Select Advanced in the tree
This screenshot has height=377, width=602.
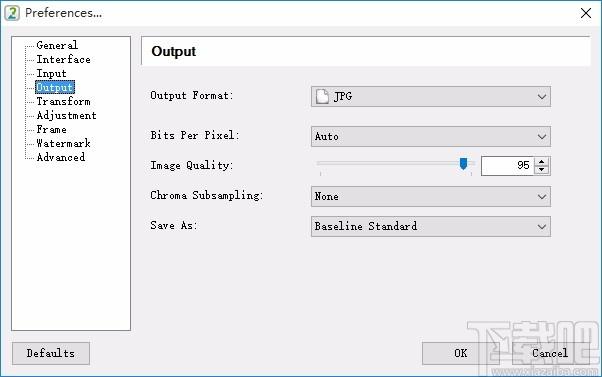[61, 157]
